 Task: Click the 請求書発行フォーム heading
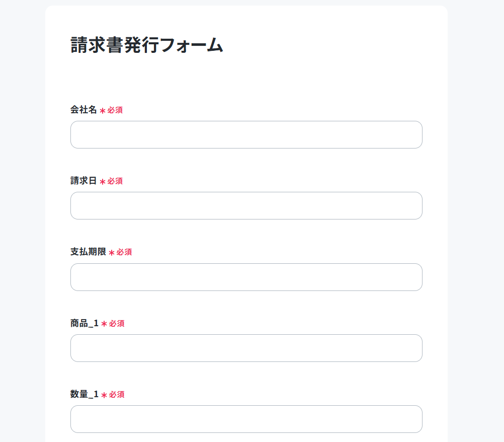pos(146,45)
